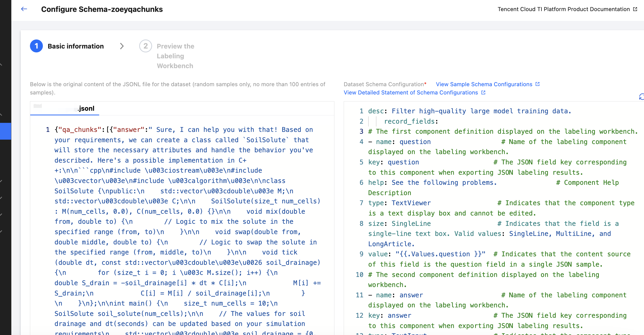Screen dimensions: 644x335
Task: Click the gray step 2 circle icon
Action: point(146,46)
